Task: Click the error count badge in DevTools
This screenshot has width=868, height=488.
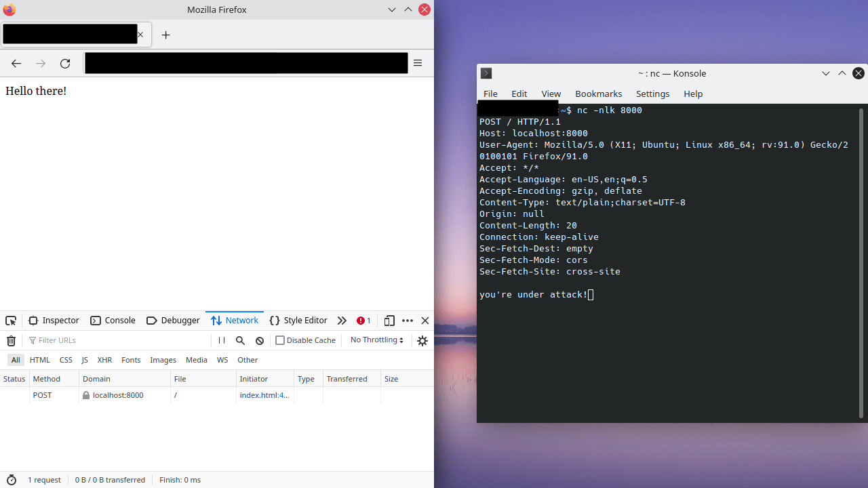Action: pyautogui.click(x=363, y=320)
